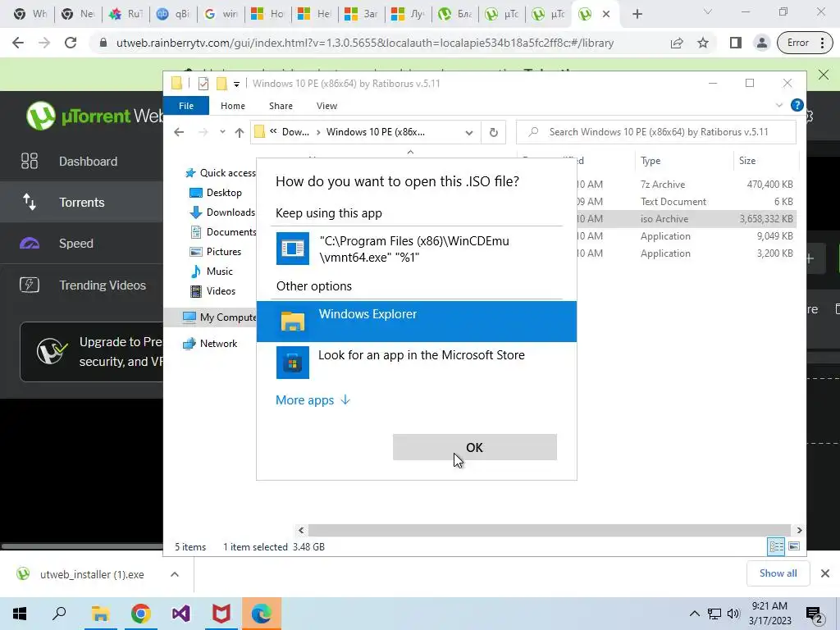This screenshot has height=630, width=840.
Task: Open Downloads in the navigation pane
Action: [x=222, y=212]
